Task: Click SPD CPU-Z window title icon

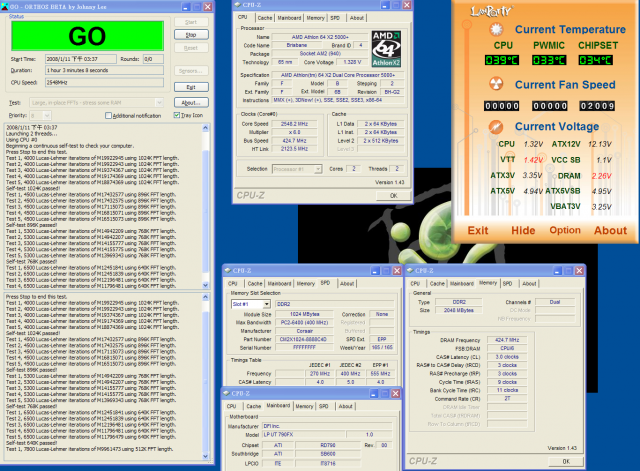Action: [228, 271]
